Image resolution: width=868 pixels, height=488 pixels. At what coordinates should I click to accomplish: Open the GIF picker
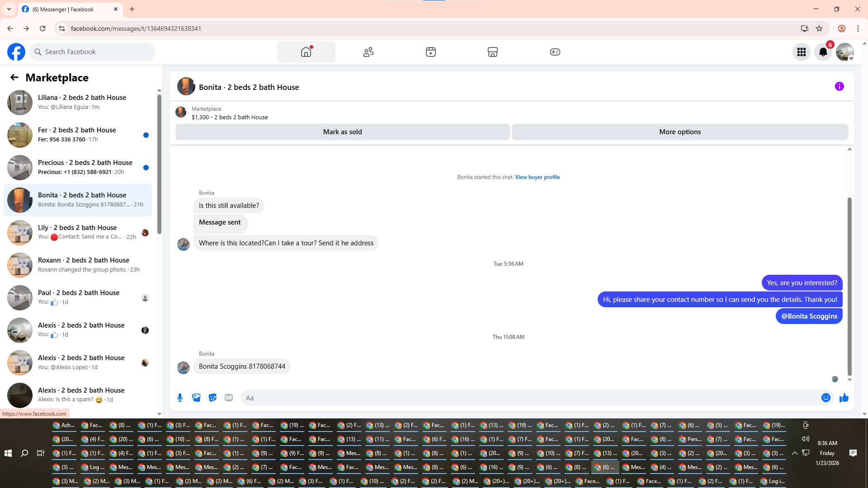(x=229, y=398)
